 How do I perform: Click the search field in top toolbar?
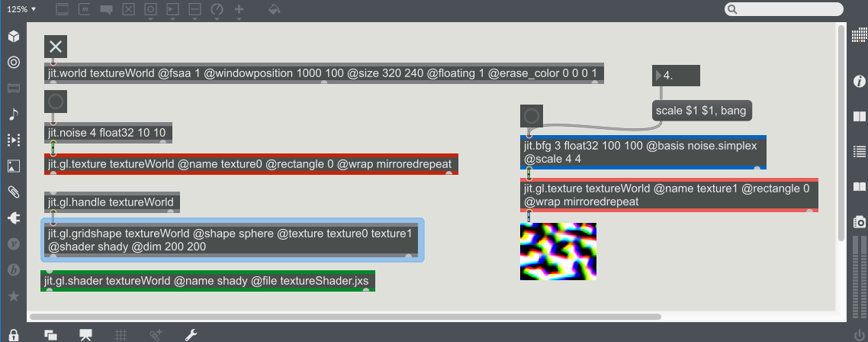coord(784,9)
